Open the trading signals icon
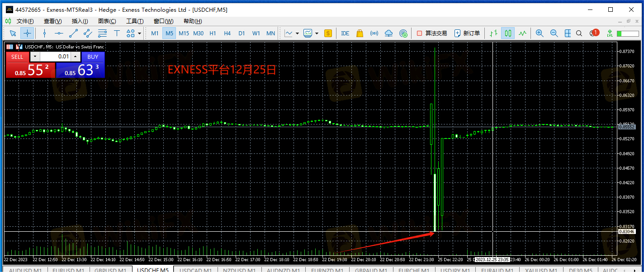 [374, 33]
